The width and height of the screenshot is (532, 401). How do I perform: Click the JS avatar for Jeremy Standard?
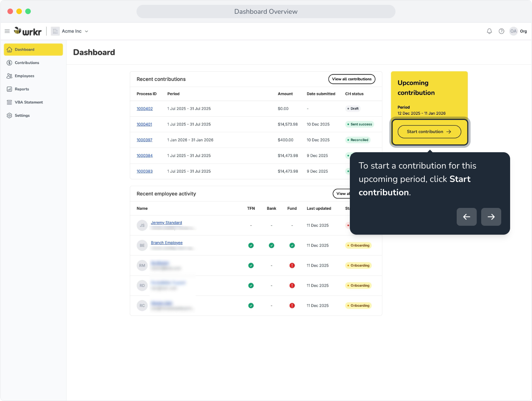(142, 225)
